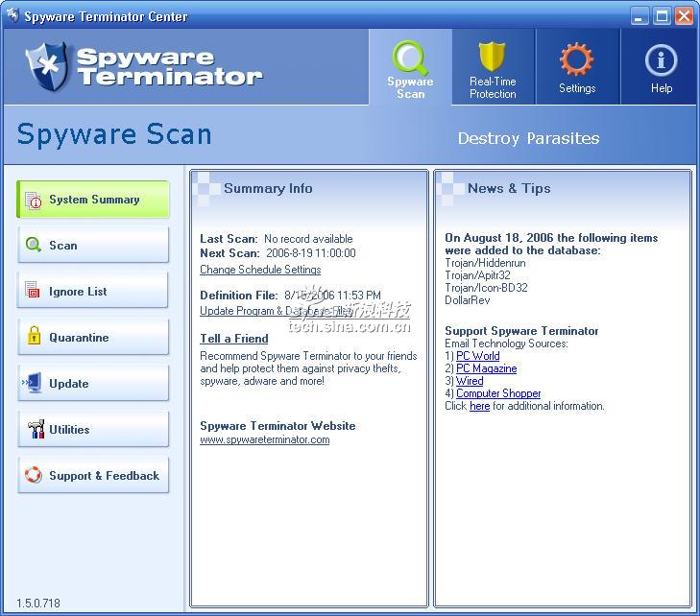700x616 pixels.
Task: Click the News & Tips panel heading
Action: [509, 188]
